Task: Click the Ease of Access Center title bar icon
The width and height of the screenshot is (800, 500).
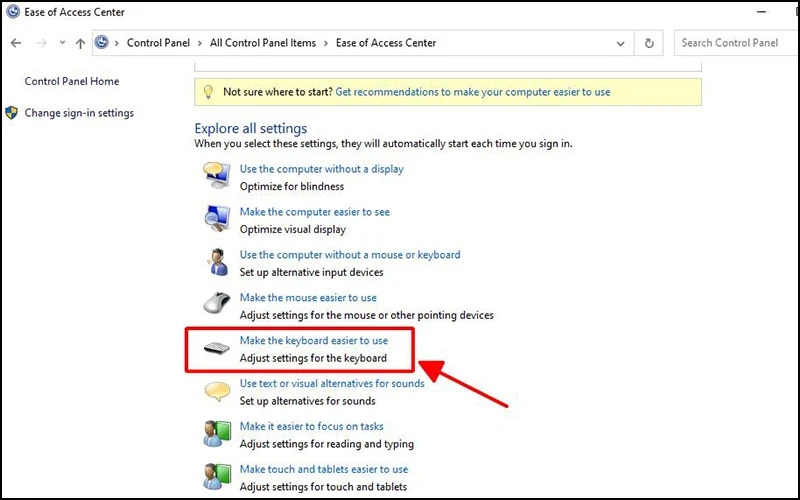Action: tap(13, 11)
